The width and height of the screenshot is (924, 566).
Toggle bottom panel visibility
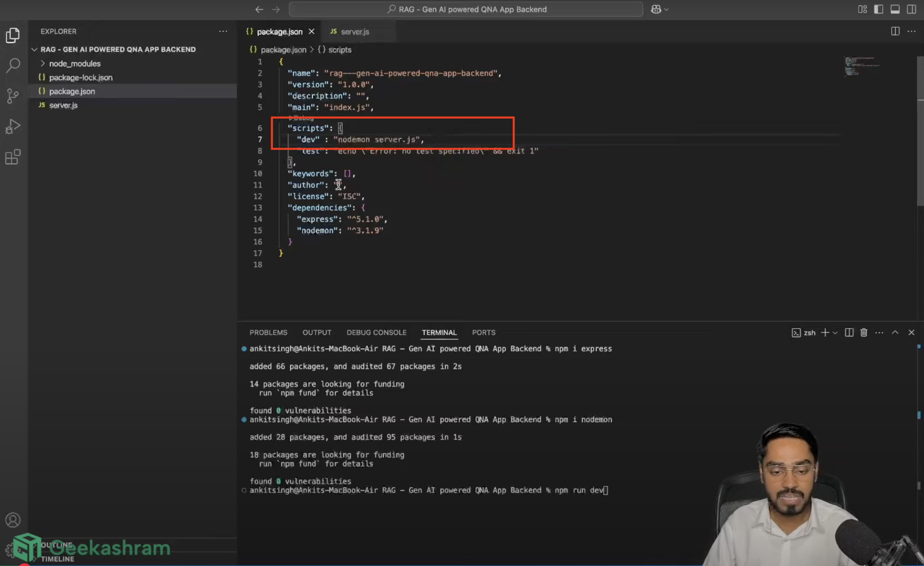pos(895,9)
